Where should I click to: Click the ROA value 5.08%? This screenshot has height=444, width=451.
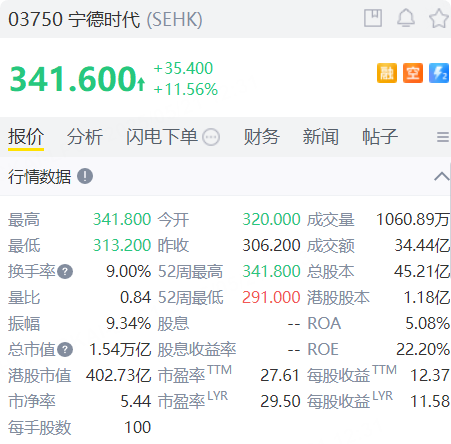pyautogui.click(x=428, y=324)
